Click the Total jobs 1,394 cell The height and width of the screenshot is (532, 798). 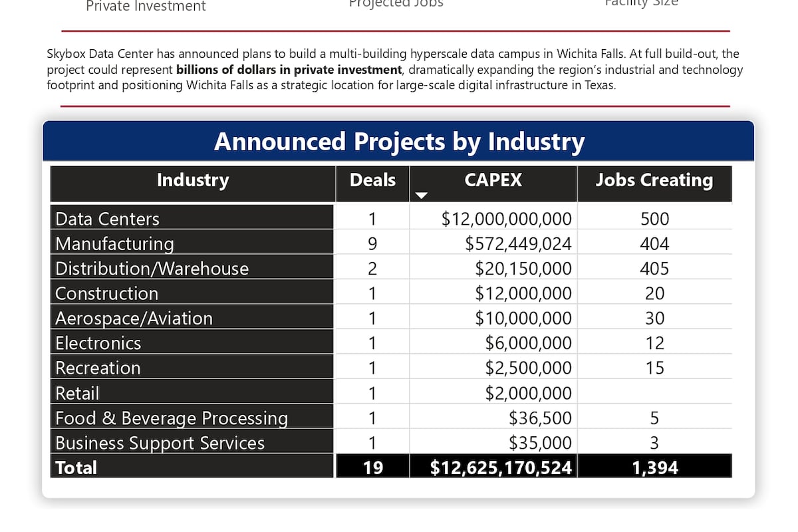pos(654,467)
